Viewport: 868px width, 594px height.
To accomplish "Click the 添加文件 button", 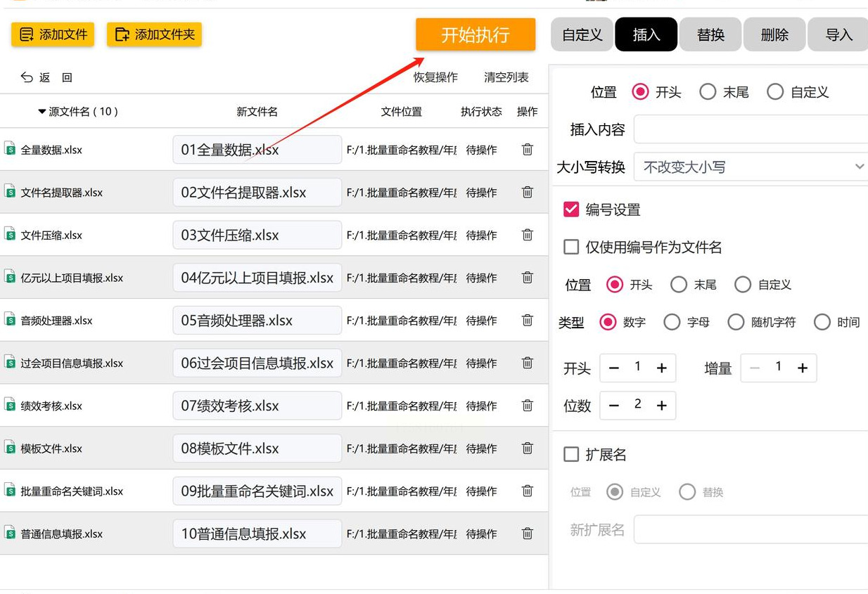I will (x=53, y=34).
